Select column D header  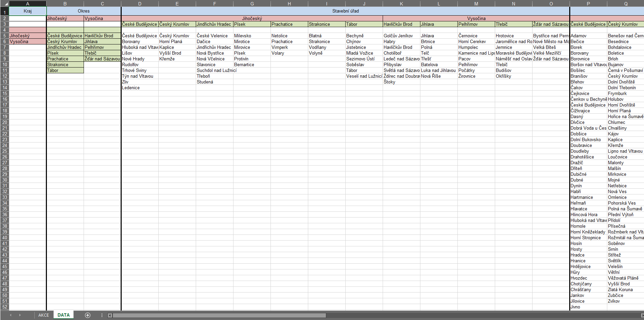coord(140,4)
